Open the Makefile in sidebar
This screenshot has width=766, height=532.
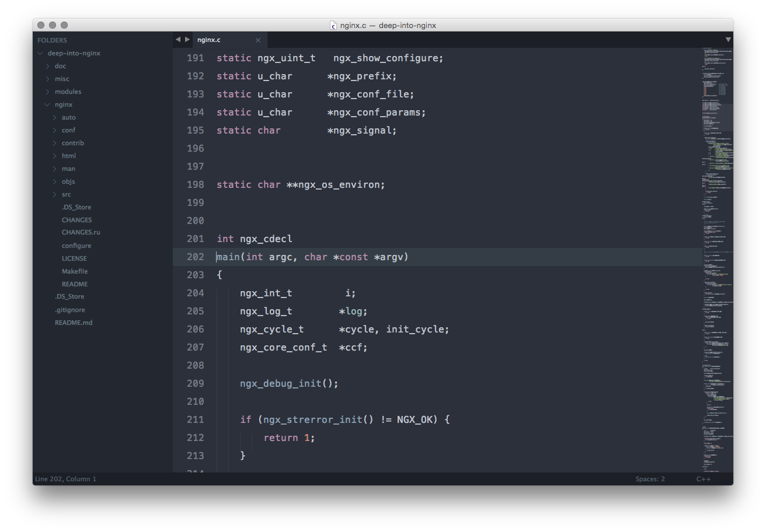coord(75,271)
